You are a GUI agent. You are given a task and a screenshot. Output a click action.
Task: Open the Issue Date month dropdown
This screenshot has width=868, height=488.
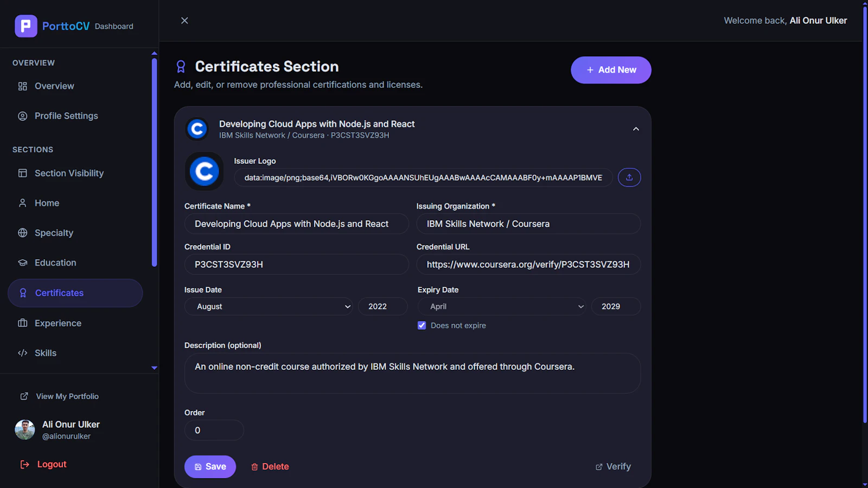tap(269, 306)
